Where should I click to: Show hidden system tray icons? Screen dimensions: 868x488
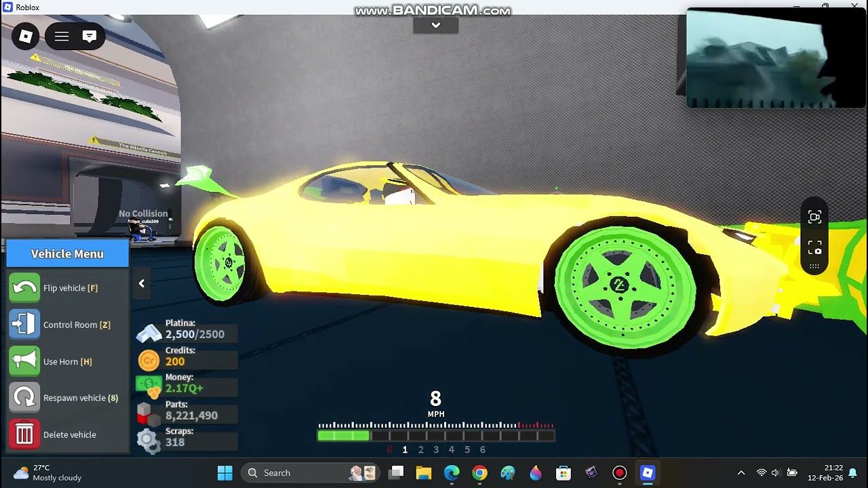point(741,472)
